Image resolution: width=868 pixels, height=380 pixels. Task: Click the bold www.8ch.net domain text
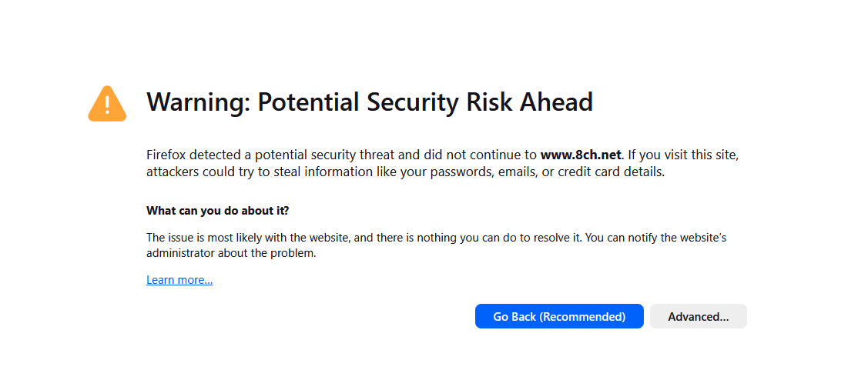pyautogui.click(x=581, y=155)
